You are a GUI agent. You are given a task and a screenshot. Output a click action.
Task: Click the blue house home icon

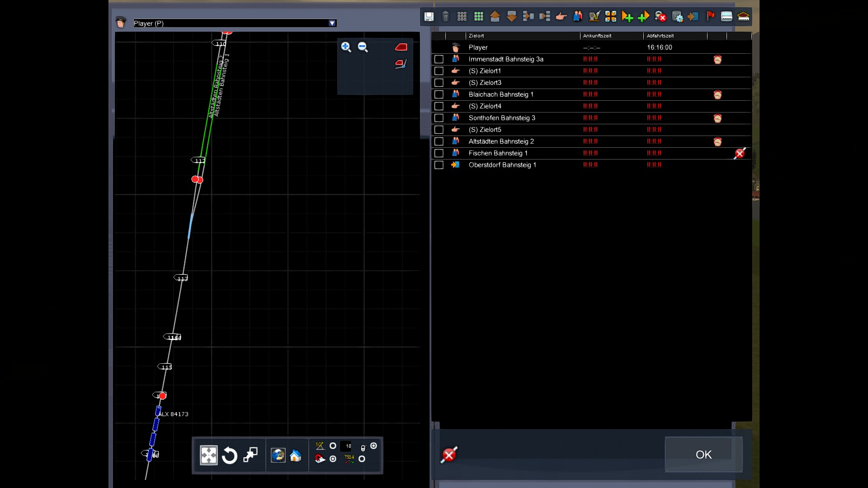[296, 455]
